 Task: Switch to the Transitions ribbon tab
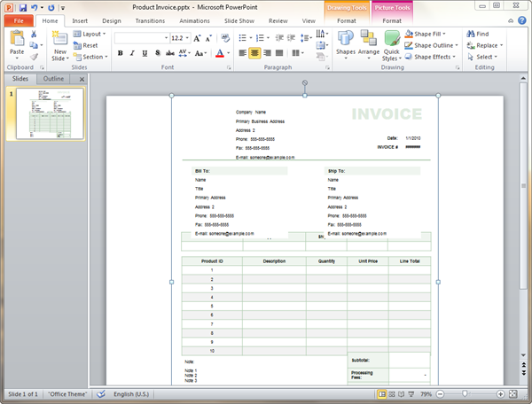(x=150, y=19)
